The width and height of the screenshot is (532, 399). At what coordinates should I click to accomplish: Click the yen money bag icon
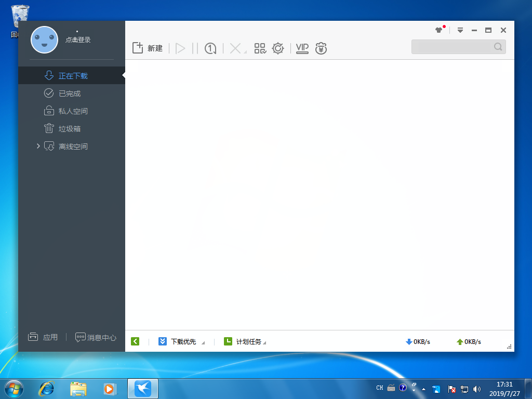coord(321,48)
